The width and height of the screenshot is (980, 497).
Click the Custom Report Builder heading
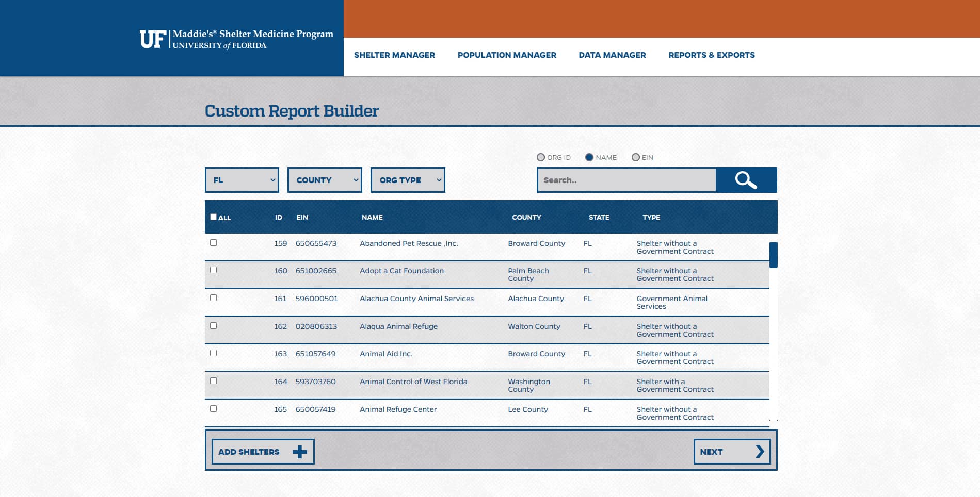point(292,111)
